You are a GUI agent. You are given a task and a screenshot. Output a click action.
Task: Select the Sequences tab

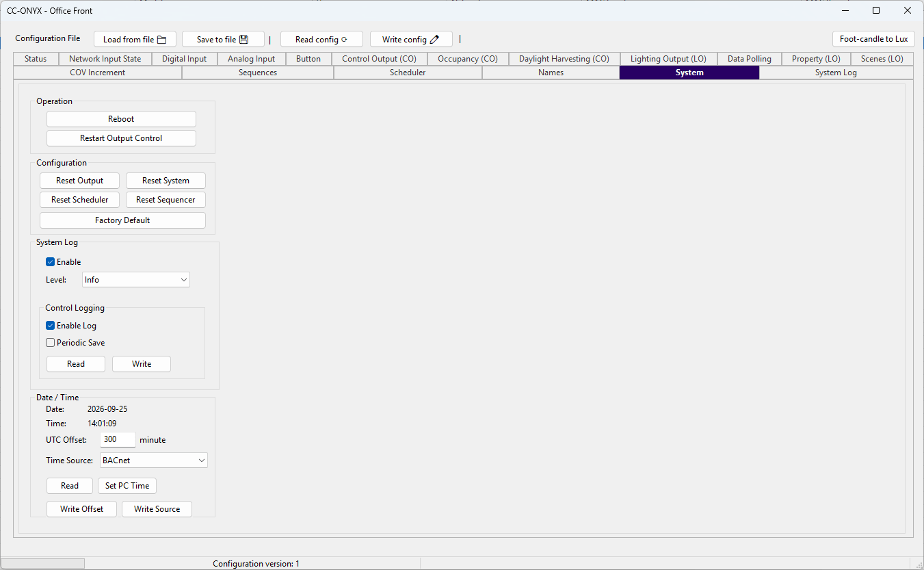pyautogui.click(x=258, y=73)
